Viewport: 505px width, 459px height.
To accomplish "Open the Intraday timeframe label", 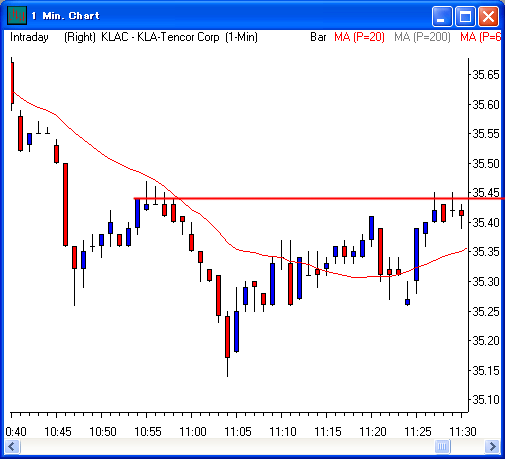I will coord(29,37).
